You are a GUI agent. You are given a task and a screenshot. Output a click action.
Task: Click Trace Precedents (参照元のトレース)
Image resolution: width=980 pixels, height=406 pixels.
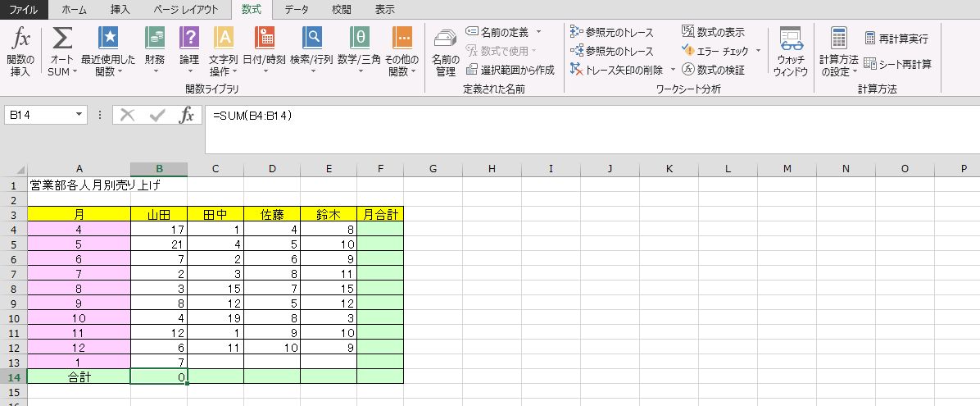[611, 33]
